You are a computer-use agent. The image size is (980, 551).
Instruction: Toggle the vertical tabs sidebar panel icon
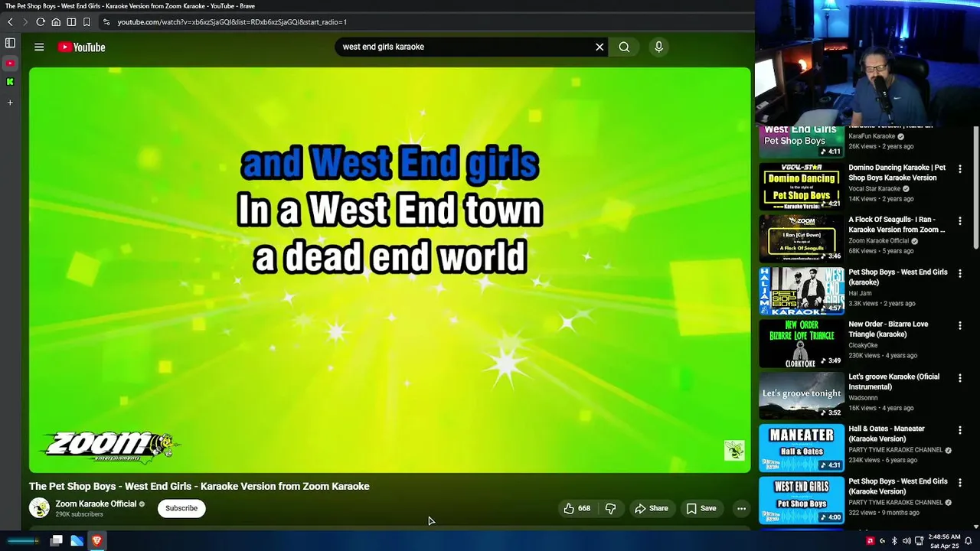[10, 44]
